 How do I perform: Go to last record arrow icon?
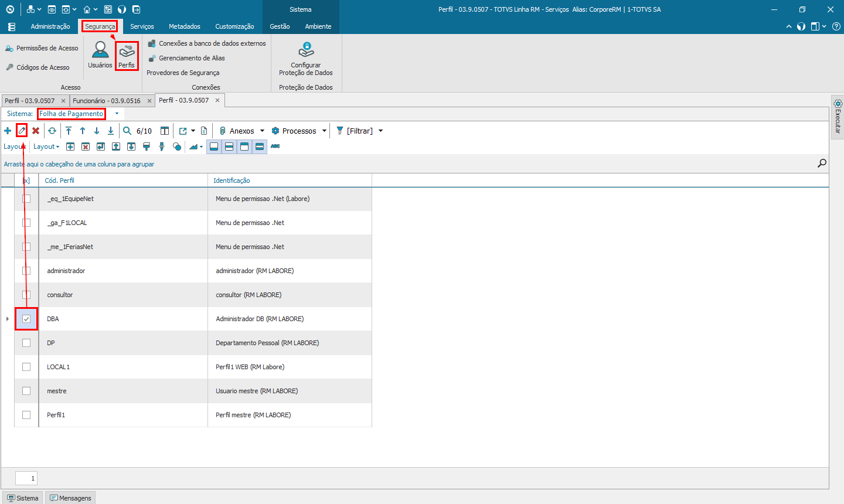[x=111, y=131]
